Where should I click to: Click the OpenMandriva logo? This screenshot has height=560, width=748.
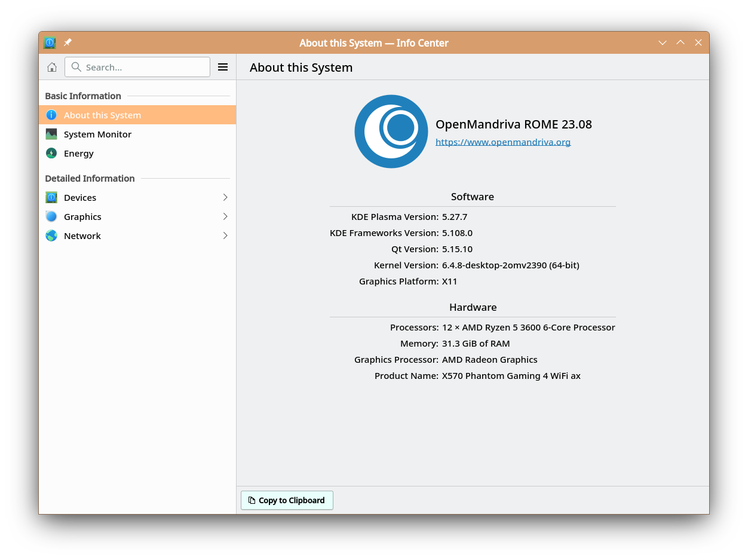(391, 131)
